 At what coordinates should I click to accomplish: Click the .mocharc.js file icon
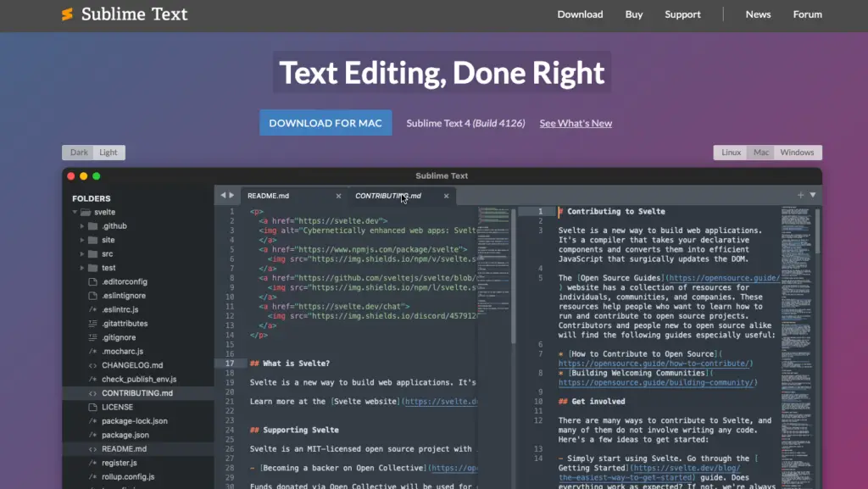pyautogui.click(x=93, y=351)
